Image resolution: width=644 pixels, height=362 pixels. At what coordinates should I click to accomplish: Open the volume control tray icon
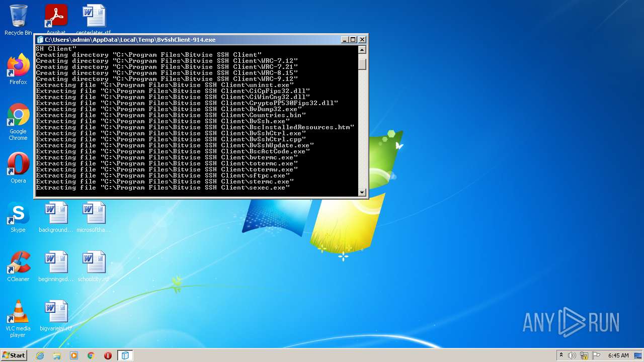572,355
